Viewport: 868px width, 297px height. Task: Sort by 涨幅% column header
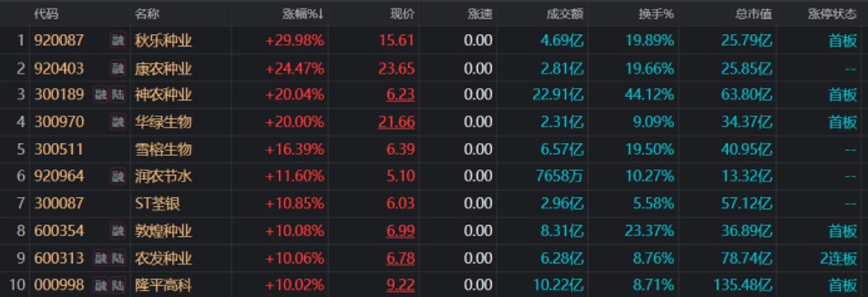tap(303, 13)
